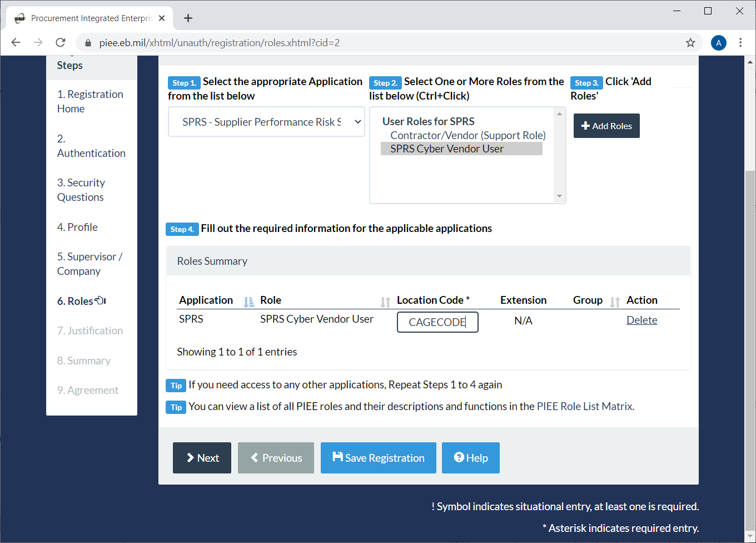Click the role list scrollbar down arrow
Image resolution: width=756 pixels, height=543 pixels.
tap(560, 196)
